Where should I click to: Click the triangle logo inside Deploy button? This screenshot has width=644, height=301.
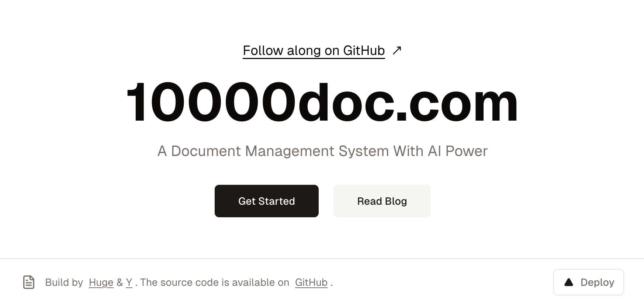pyautogui.click(x=569, y=283)
